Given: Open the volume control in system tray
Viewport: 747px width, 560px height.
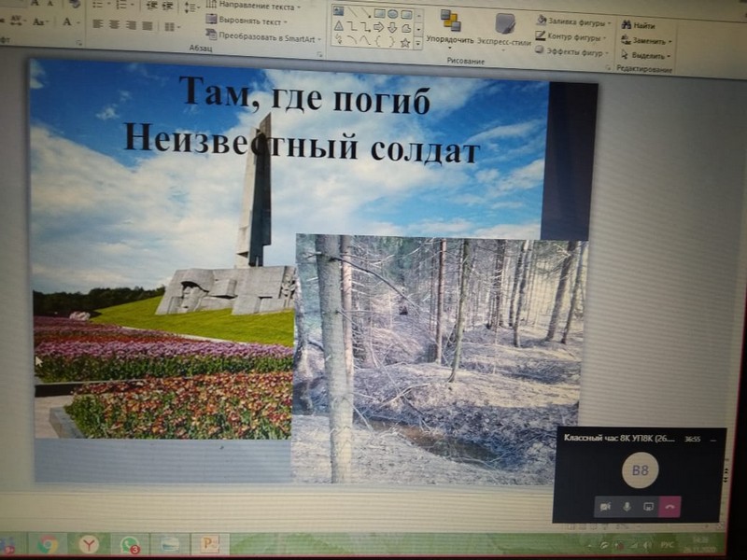Looking at the screenshot, I should click(647, 545).
